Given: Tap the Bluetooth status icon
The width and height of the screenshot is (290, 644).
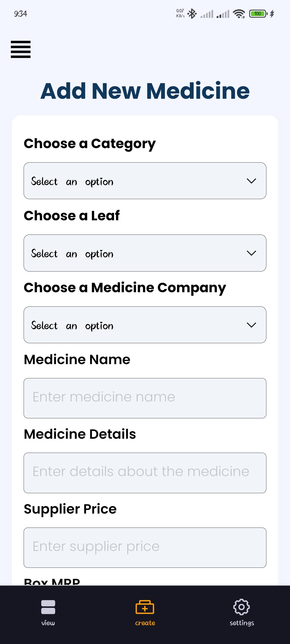Looking at the screenshot, I should click(x=192, y=14).
